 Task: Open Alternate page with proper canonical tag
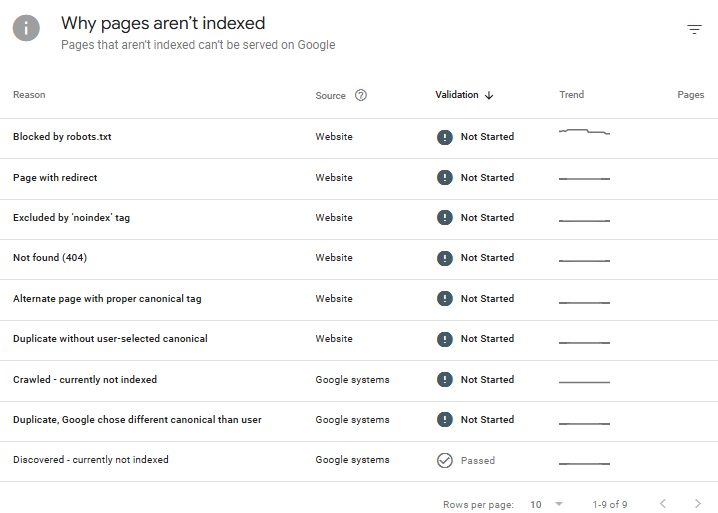coord(107,299)
